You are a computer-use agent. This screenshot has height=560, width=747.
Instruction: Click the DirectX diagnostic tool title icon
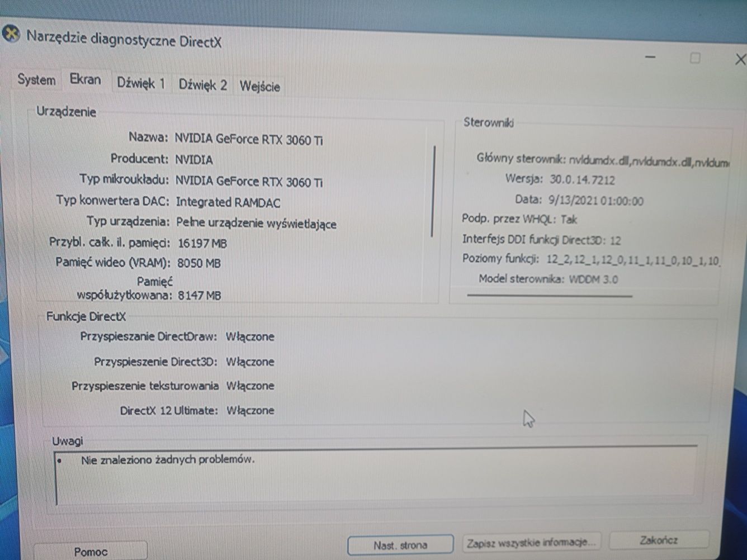tap(10, 34)
